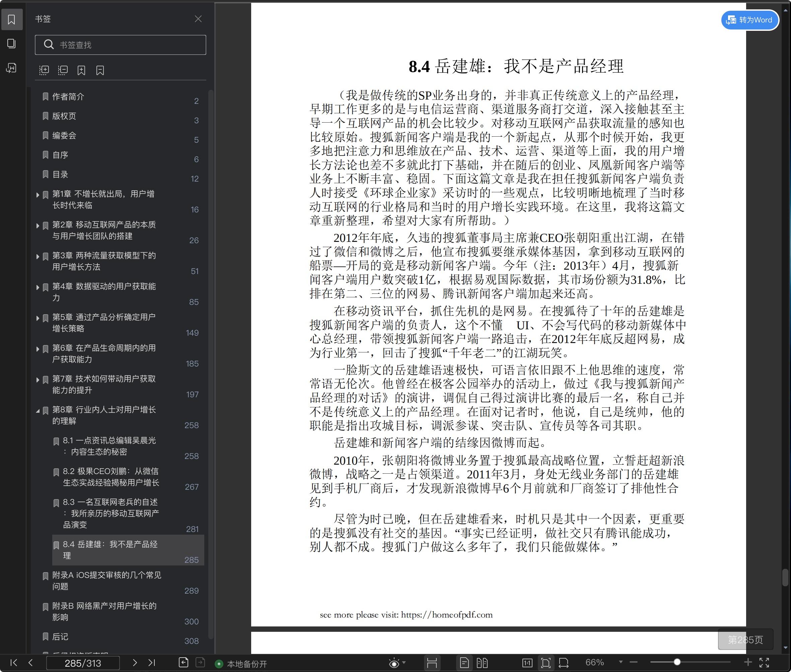Zoom in with plus button

[748, 662]
